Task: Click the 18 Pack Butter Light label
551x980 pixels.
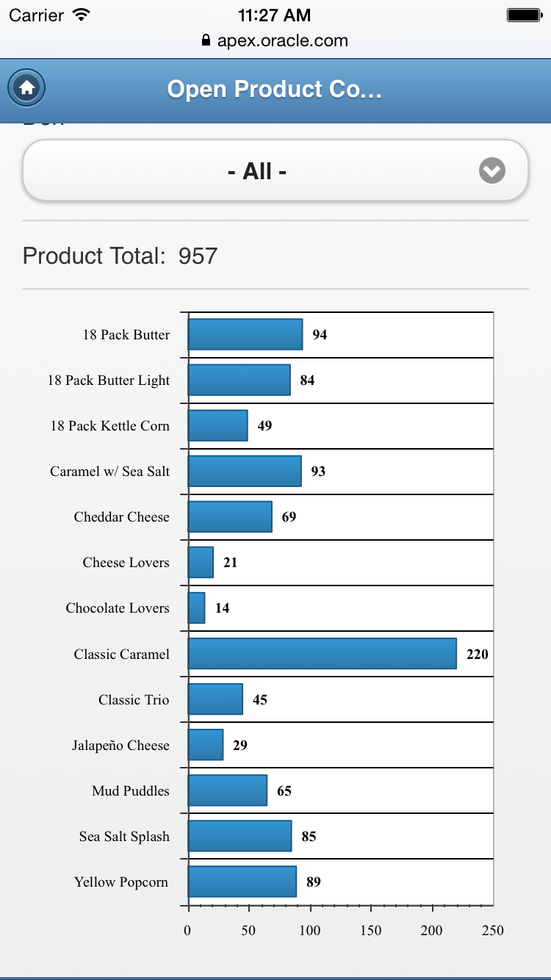Action: [109, 380]
